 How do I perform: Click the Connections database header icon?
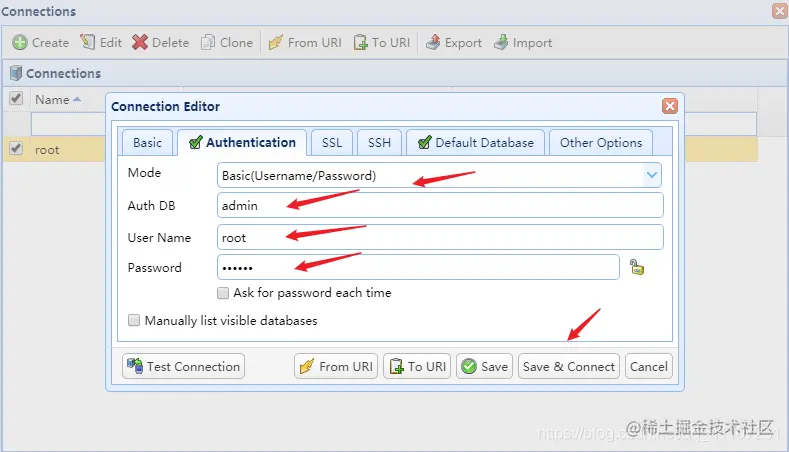pos(16,73)
